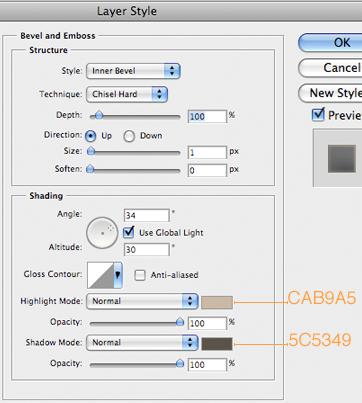
Task: Click the Shadow Opacity value field
Action: (x=207, y=364)
